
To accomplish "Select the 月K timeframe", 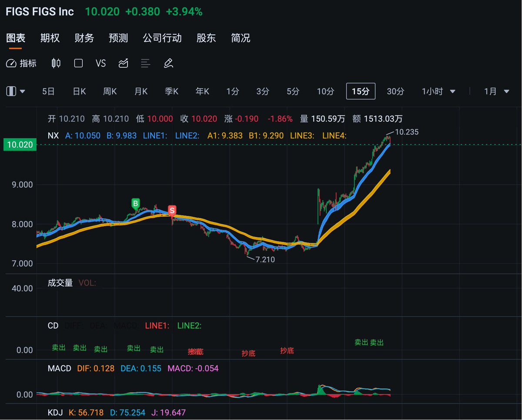I will coord(141,91).
